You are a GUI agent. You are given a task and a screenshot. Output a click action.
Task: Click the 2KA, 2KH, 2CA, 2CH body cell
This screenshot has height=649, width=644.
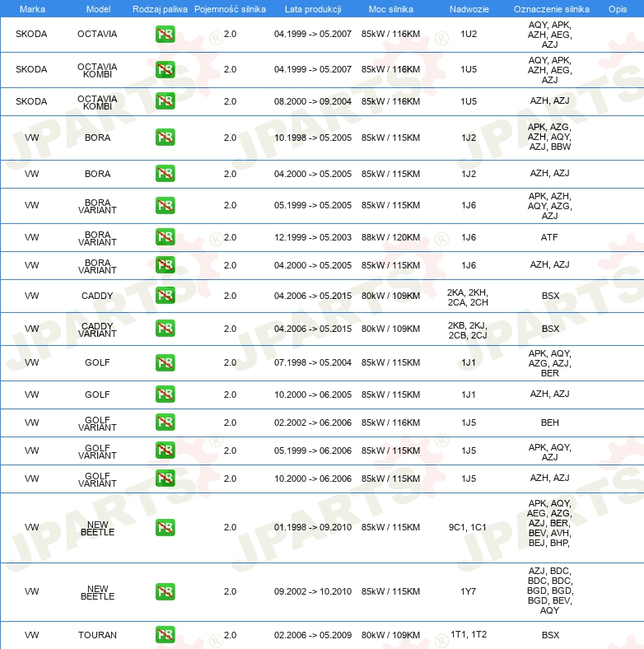click(468, 297)
